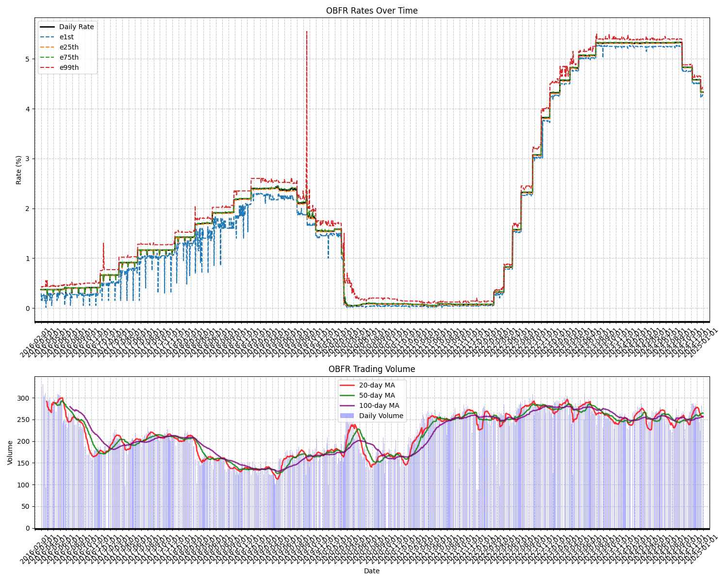Image resolution: width=728 pixels, height=582 pixels.
Task: Click the 'e25th' legend label
Action: click(x=69, y=48)
